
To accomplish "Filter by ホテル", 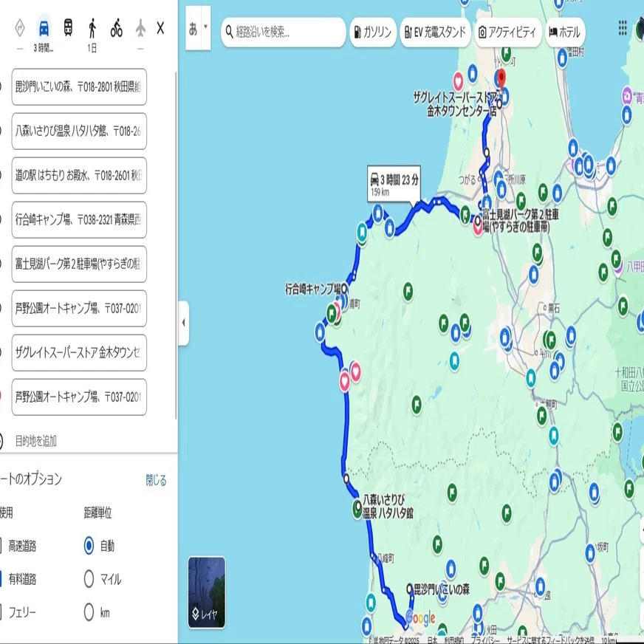I will (565, 32).
